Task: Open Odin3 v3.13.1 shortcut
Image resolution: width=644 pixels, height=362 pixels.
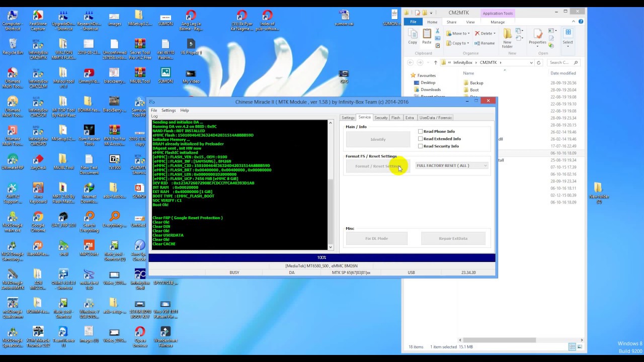Action: [x=63, y=279]
